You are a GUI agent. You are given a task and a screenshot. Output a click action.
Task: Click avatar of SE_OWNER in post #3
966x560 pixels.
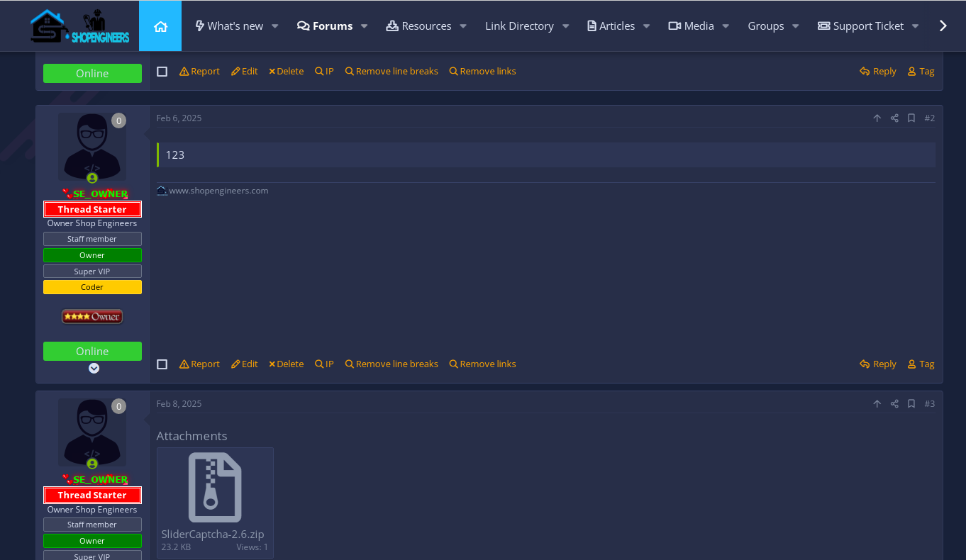coord(92,432)
